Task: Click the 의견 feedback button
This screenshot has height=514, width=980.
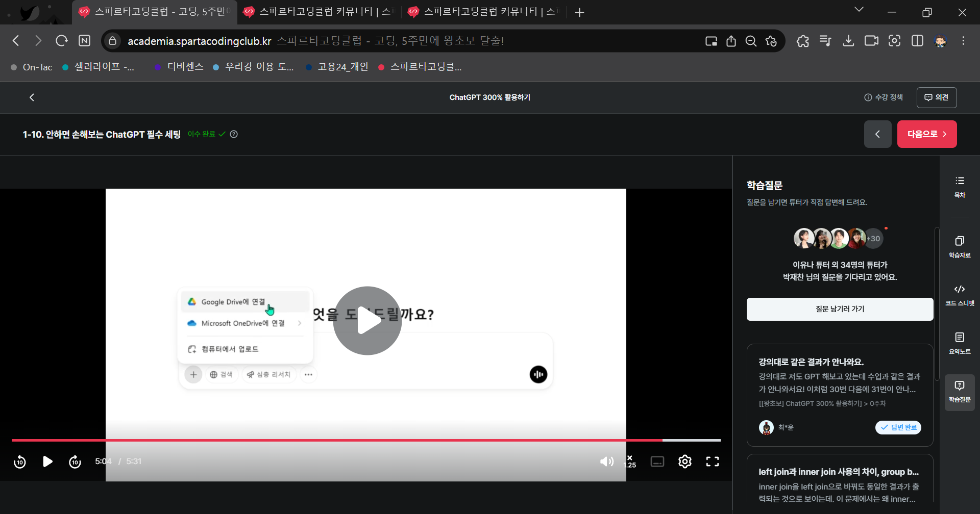Action: point(937,97)
